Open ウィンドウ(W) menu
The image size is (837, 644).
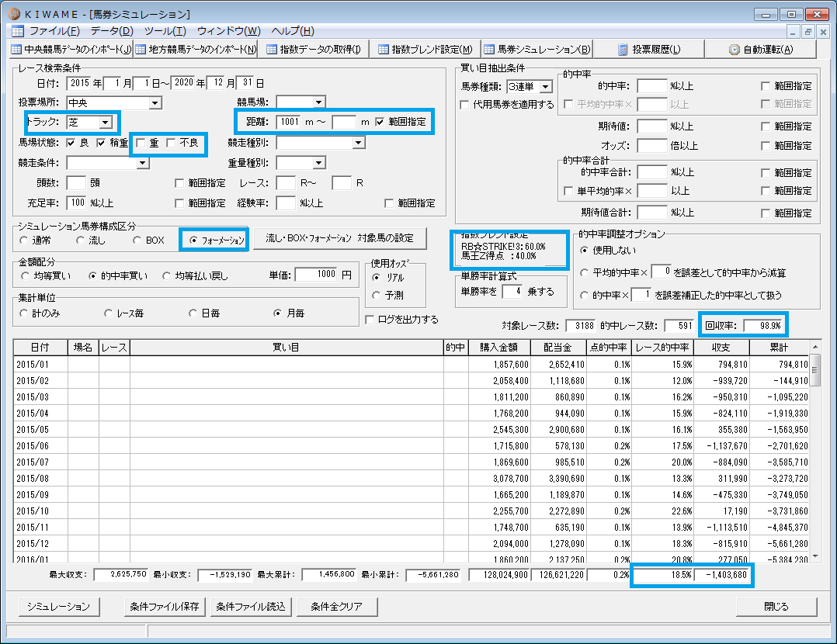pyautogui.click(x=228, y=31)
